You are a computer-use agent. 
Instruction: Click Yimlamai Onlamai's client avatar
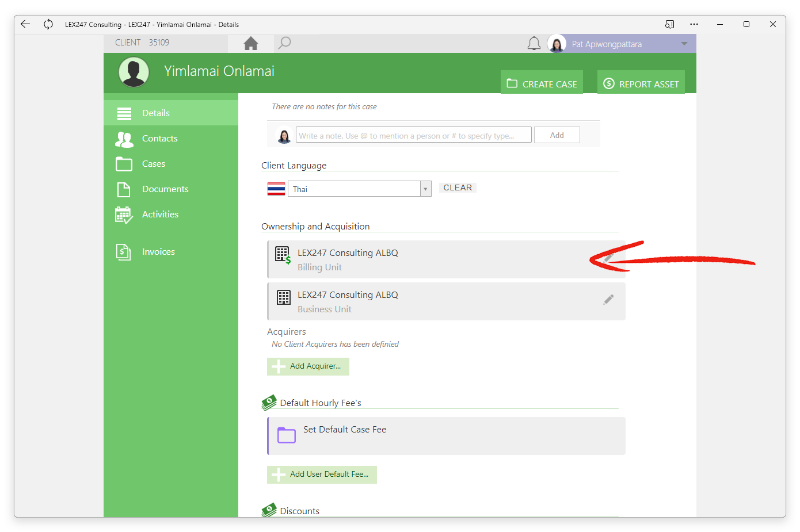[x=134, y=72]
